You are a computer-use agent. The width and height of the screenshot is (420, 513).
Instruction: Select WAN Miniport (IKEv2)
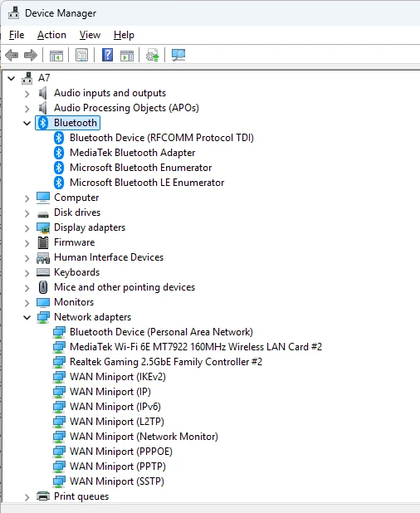click(x=118, y=377)
